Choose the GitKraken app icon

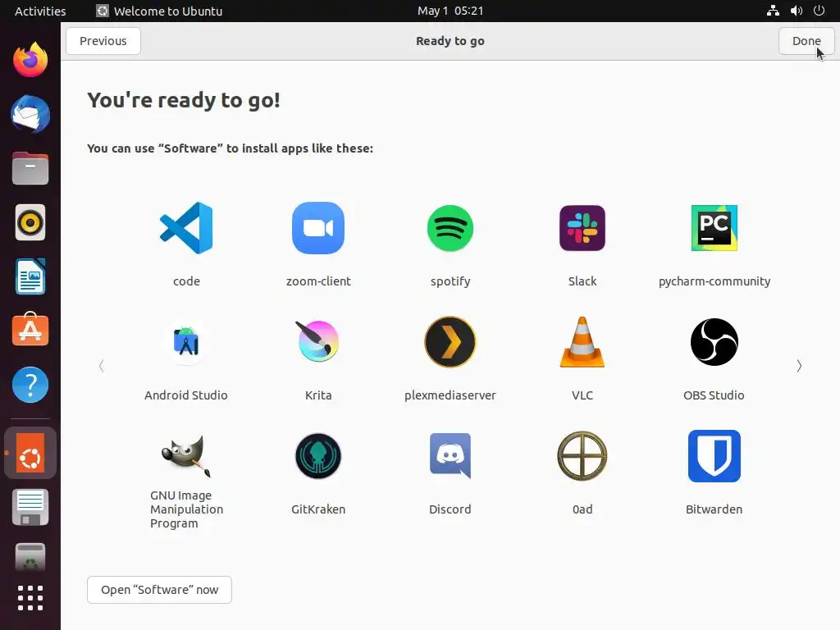tap(318, 456)
